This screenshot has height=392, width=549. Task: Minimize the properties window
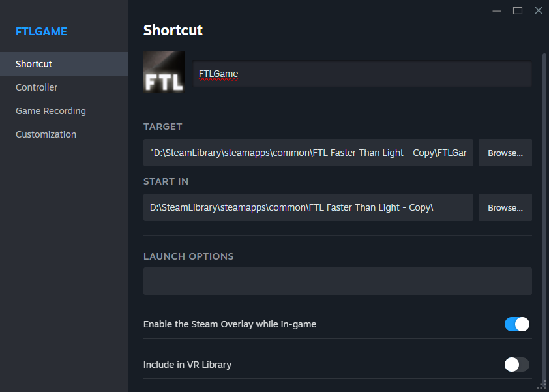tap(497, 10)
